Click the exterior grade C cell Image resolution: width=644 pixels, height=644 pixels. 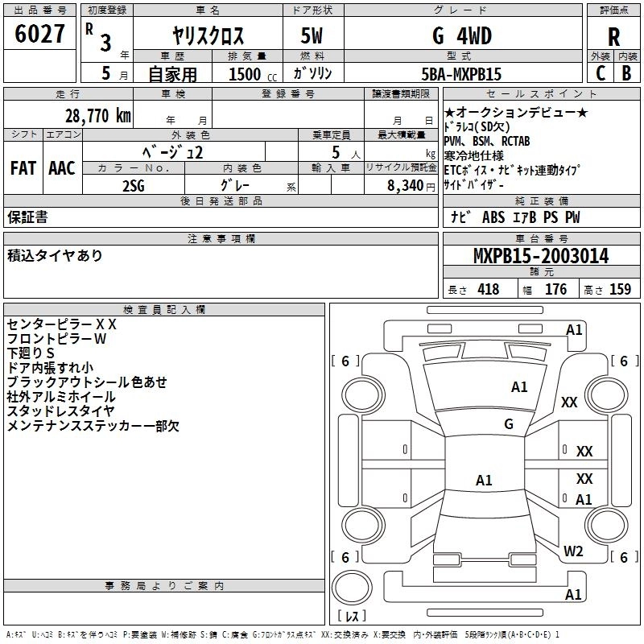point(600,72)
